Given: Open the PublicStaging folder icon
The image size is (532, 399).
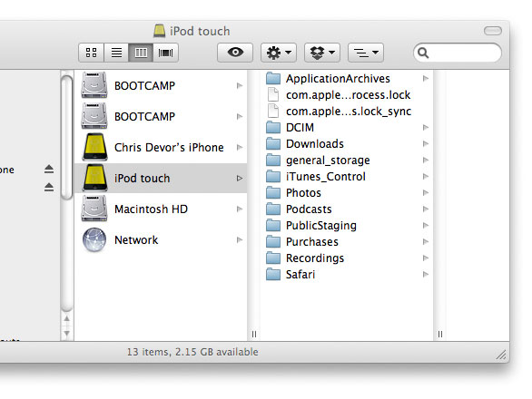Looking at the screenshot, I should point(273,225).
